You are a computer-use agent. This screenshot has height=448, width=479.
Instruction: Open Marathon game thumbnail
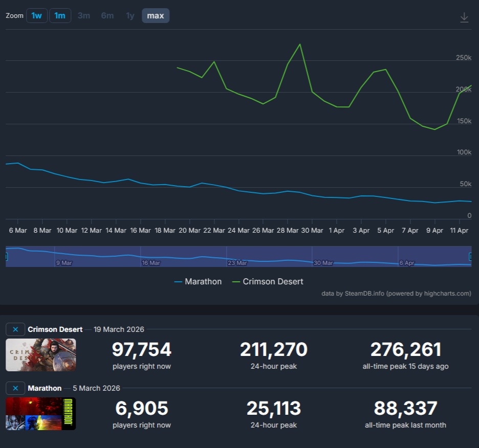40,414
